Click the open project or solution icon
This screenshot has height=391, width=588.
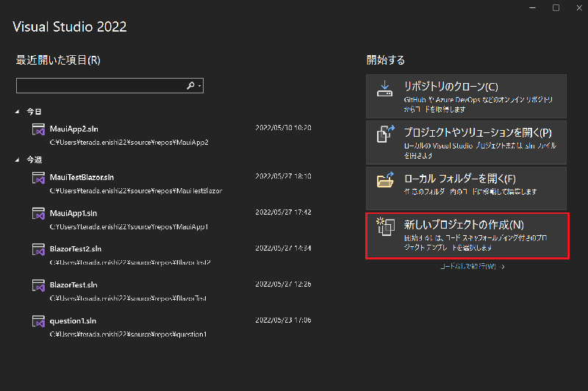tap(385, 134)
